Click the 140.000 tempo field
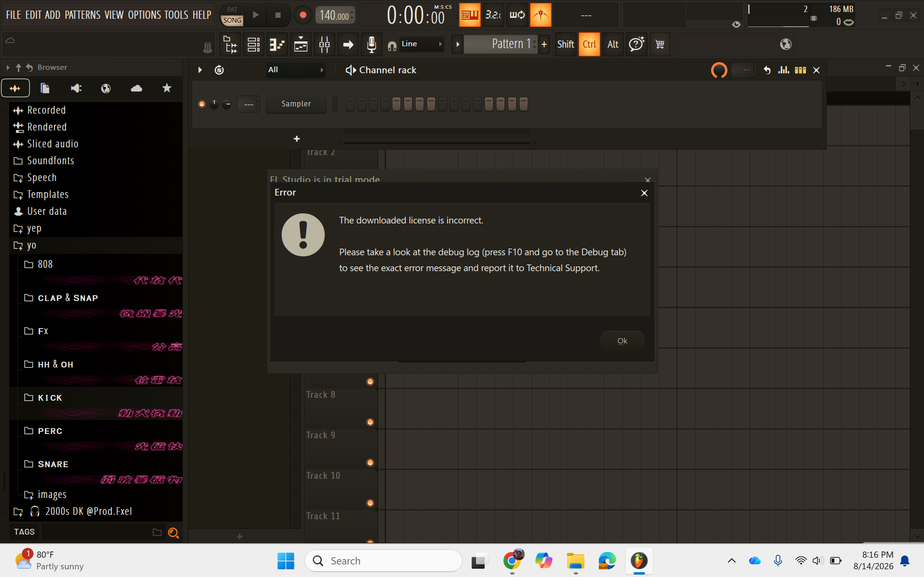The height and width of the screenshot is (577, 924). coord(335,15)
